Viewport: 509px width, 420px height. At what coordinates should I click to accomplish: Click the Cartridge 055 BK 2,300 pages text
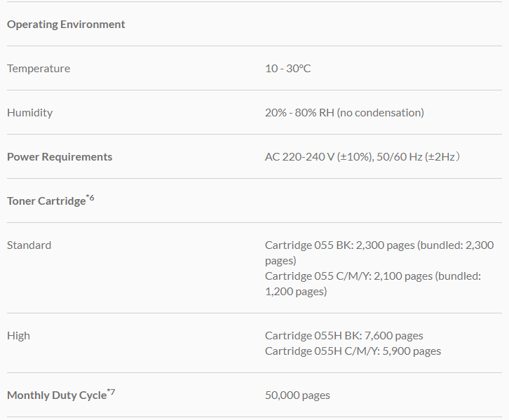[340, 245]
